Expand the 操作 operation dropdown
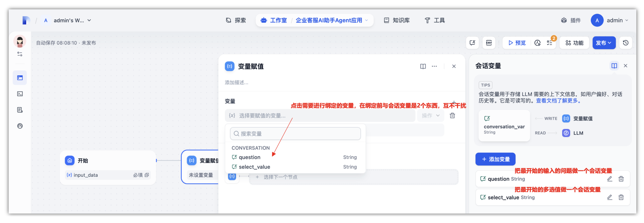 pyautogui.click(x=430, y=115)
